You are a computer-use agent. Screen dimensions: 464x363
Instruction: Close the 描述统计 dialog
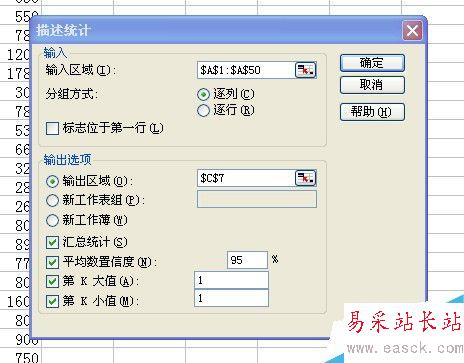click(412, 31)
